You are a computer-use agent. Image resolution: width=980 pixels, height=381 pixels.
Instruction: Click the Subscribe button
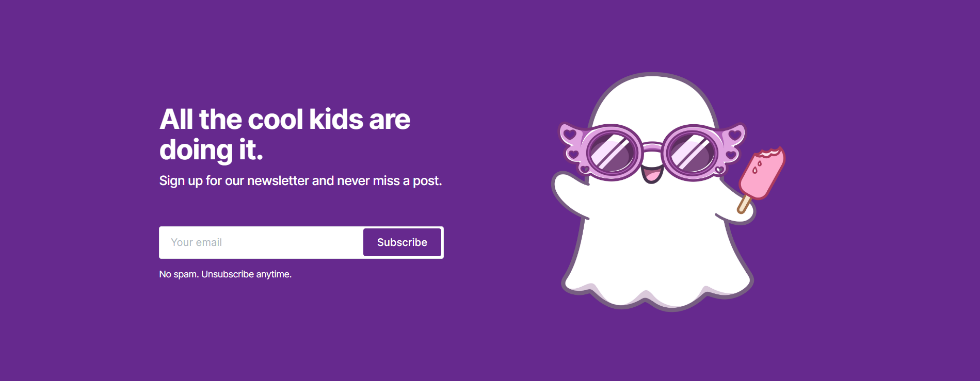(402, 242)
